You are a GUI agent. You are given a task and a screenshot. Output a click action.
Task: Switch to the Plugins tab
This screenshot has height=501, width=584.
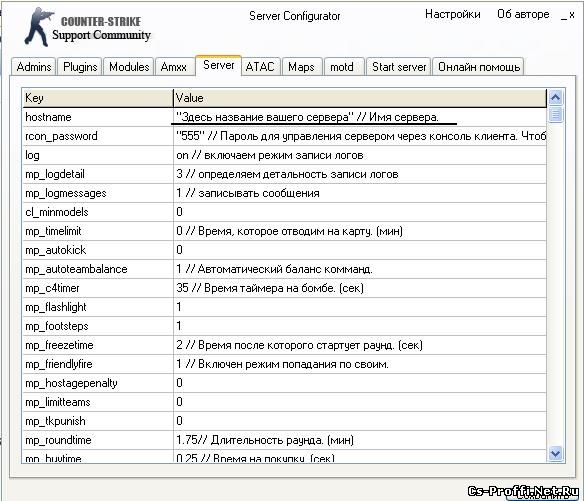(80, 67)
